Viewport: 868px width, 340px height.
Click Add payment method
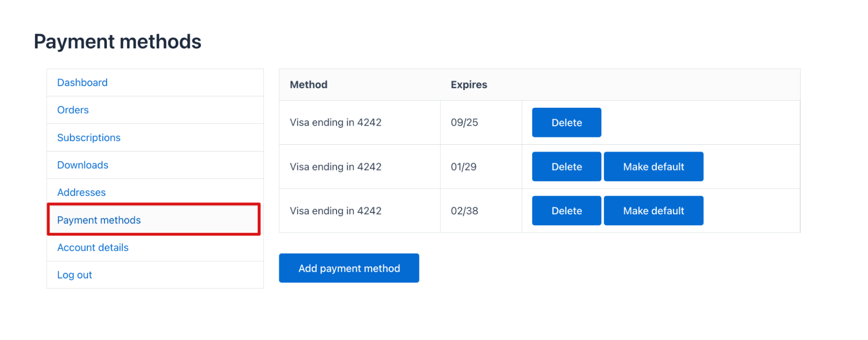point(349,268)
